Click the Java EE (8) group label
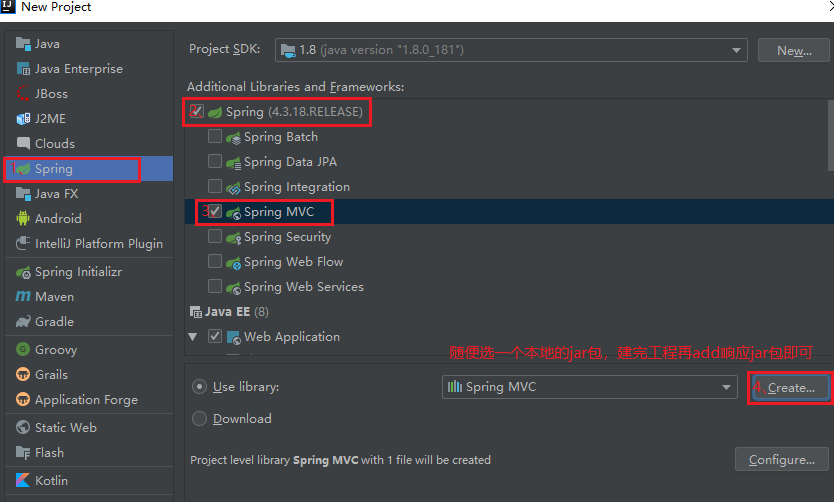Image resolution: width=834 pixels, height=502 pixels. [237, 312]
